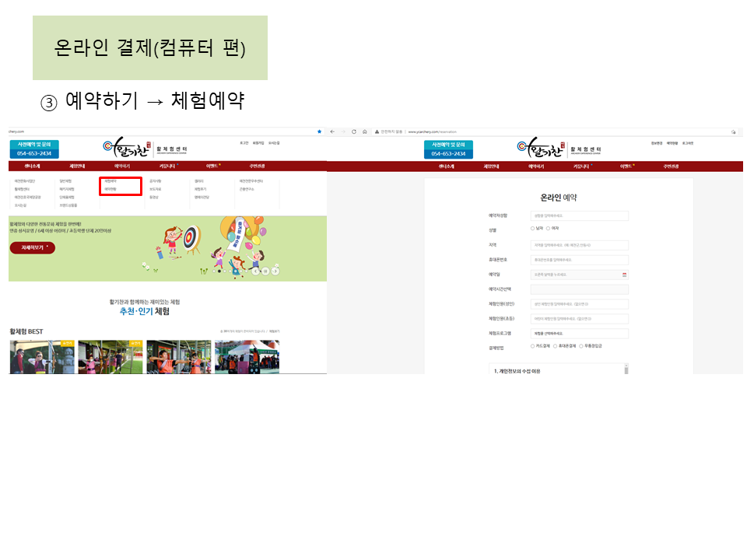Click 체험예약 in the 예약하기 submenu
Viewport: 747px width, 560px height.
(x=110, y=181)
